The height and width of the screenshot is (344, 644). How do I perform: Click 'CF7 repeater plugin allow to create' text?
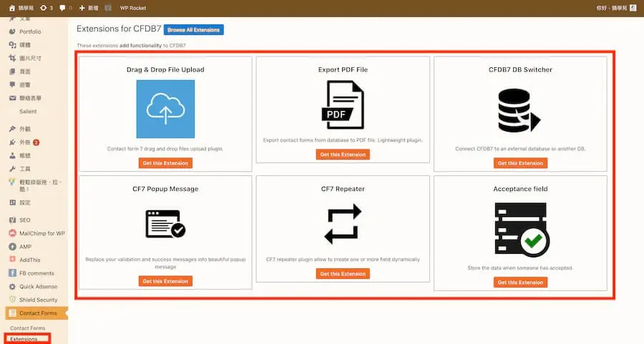tap(343, 260)
